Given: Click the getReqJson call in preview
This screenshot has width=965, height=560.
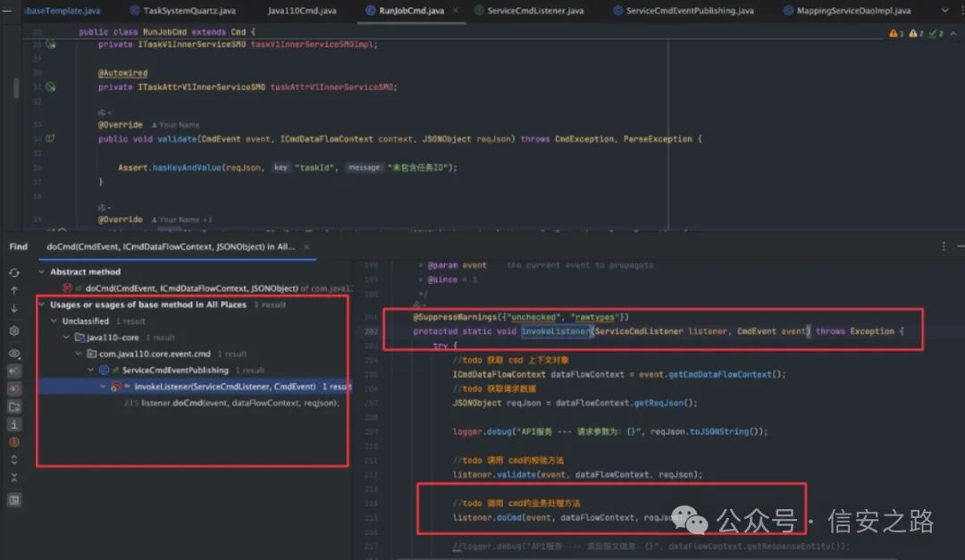Looking at the screenshot, I should coord(659,403).
